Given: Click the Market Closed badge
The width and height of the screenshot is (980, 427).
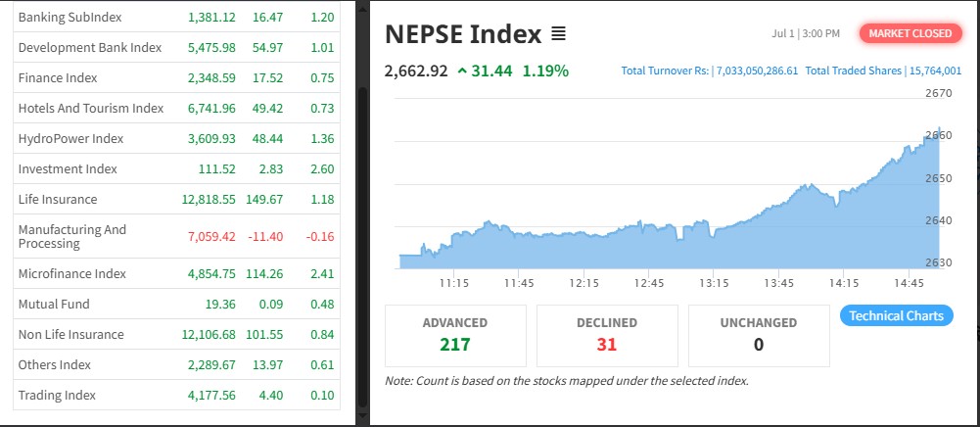Looking at the screenshot, I should [x=910, y=33].
